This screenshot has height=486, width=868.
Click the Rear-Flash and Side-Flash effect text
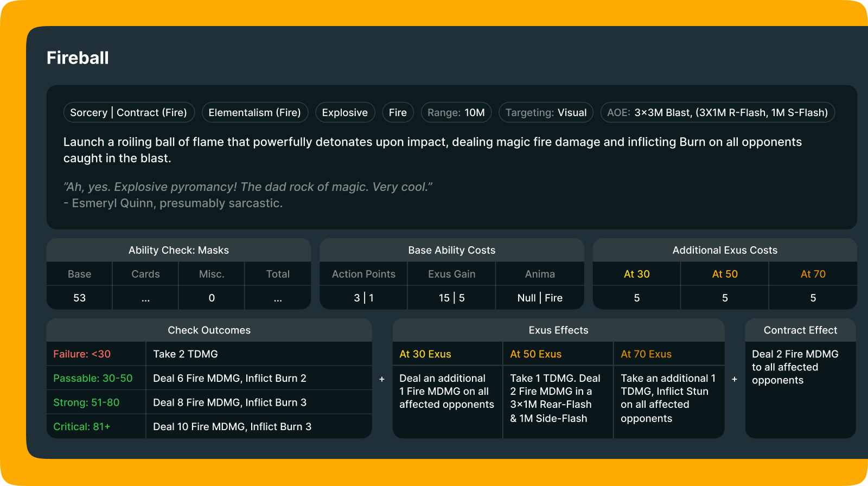[x=555, y=398]
